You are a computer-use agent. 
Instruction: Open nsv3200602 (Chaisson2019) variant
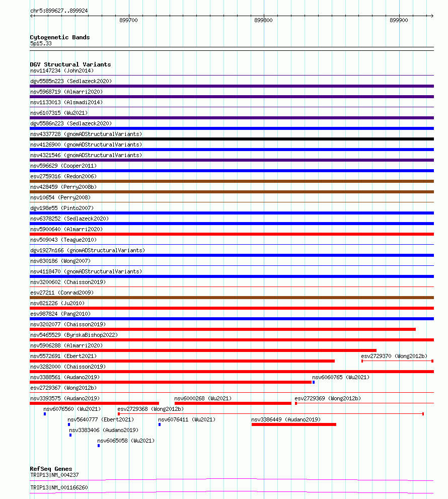point(68,282)
